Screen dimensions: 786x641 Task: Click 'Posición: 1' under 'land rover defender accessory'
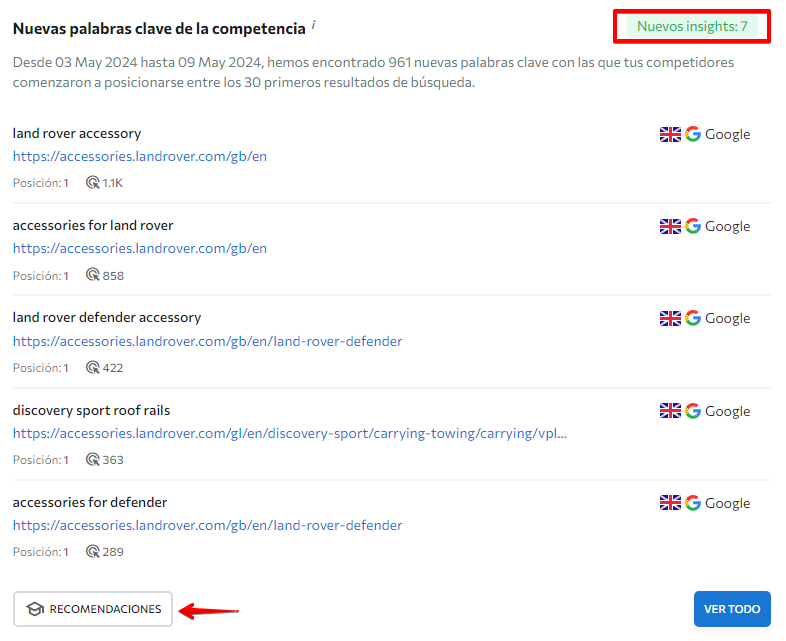click(x=41, y=368)
